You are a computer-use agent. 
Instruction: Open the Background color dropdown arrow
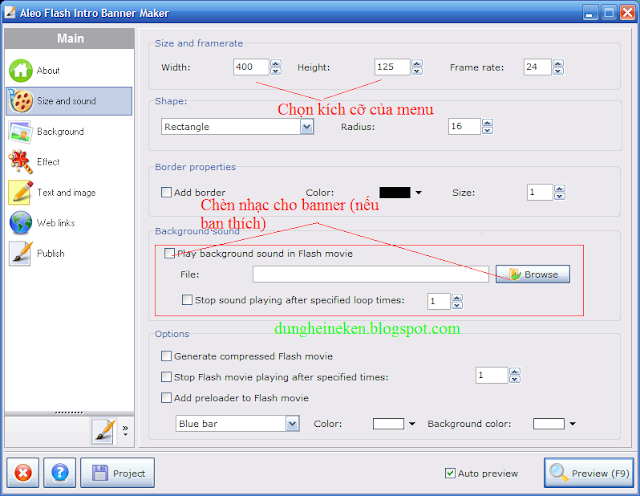(572, 424)
